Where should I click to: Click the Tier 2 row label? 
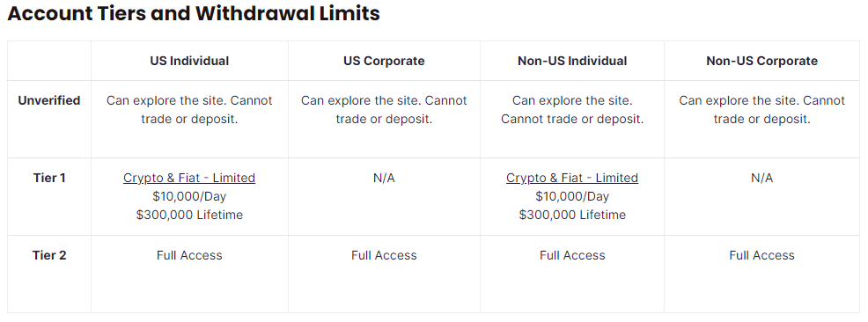click(49, 256)
